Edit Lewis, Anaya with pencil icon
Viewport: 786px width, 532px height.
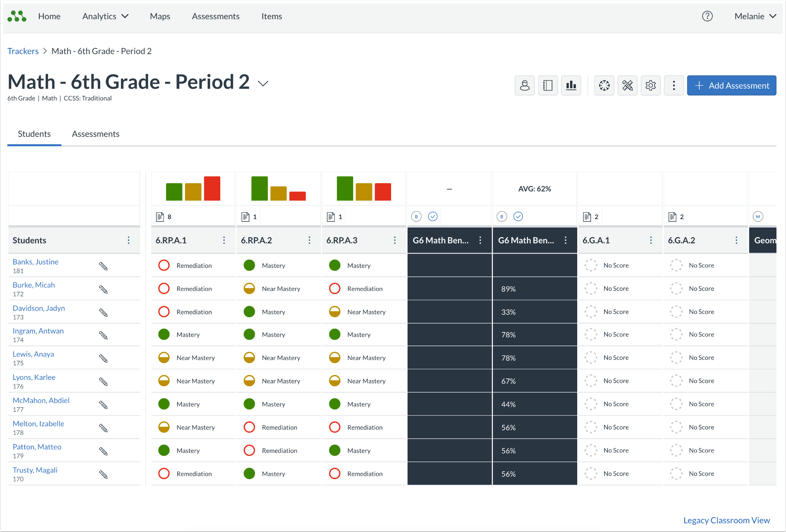pos(103,358)
